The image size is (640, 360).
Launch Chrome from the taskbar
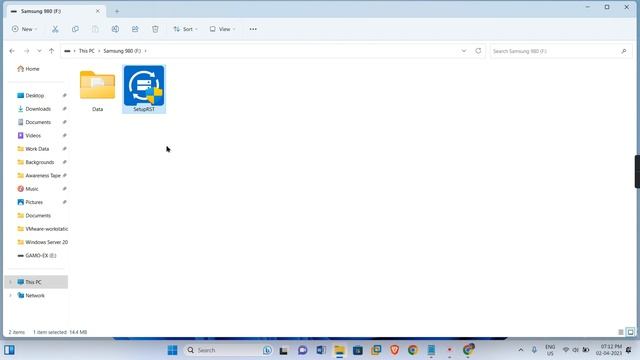tap(413, 350)
